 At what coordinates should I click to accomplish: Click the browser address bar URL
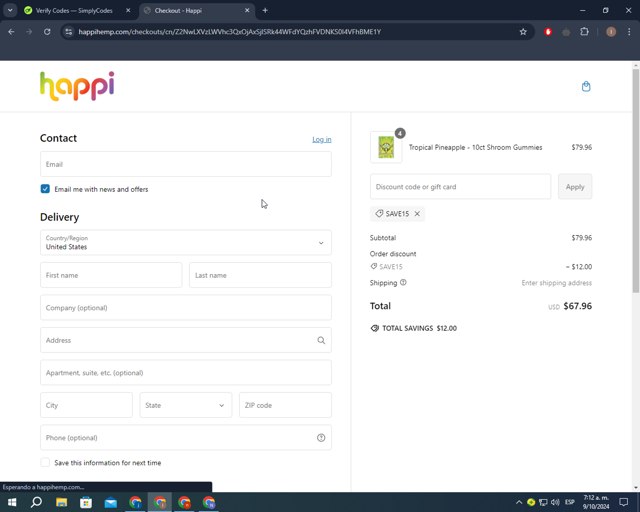(x=229, y=32)
